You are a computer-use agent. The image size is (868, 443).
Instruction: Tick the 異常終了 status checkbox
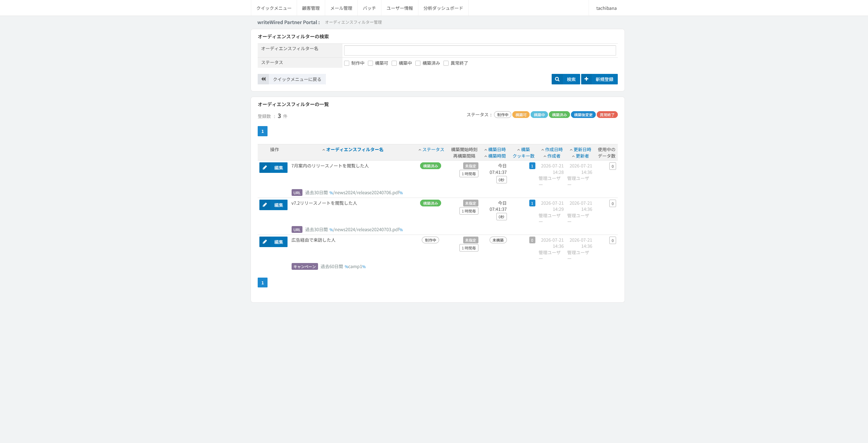[446, 63]
